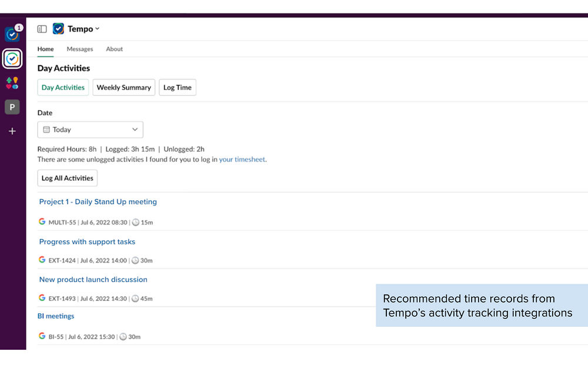Click the Jul 6, 2022 14:00 timestamp
This screenshot has height=368, width=588.
(103, 261)
